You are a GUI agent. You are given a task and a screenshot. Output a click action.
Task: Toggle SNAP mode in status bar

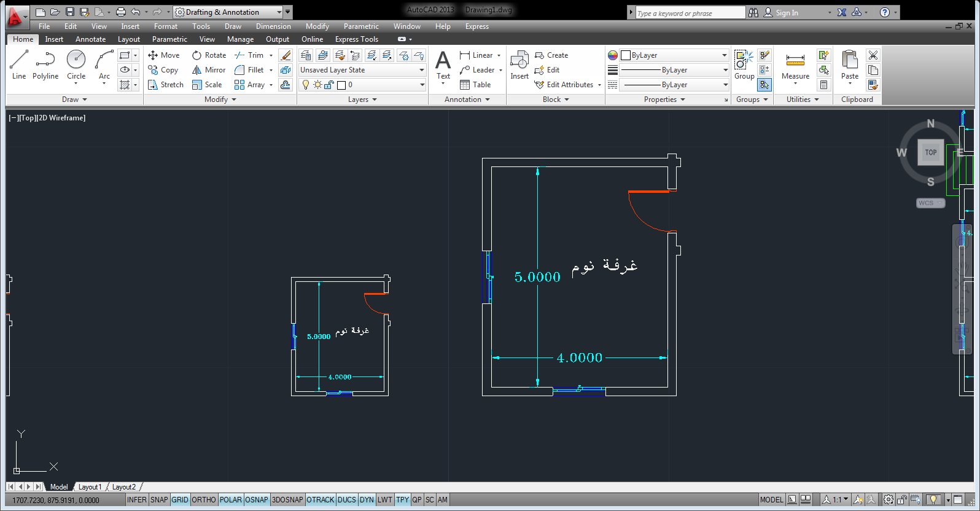(159, 500)
